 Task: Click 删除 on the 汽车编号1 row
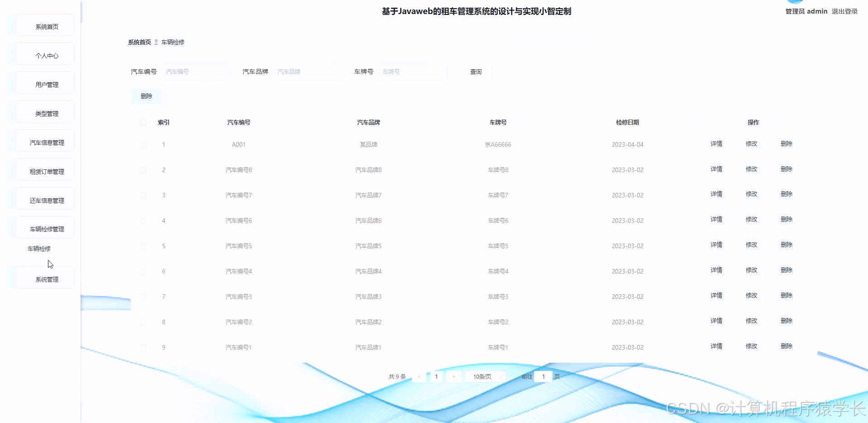(x=787, y=346)
